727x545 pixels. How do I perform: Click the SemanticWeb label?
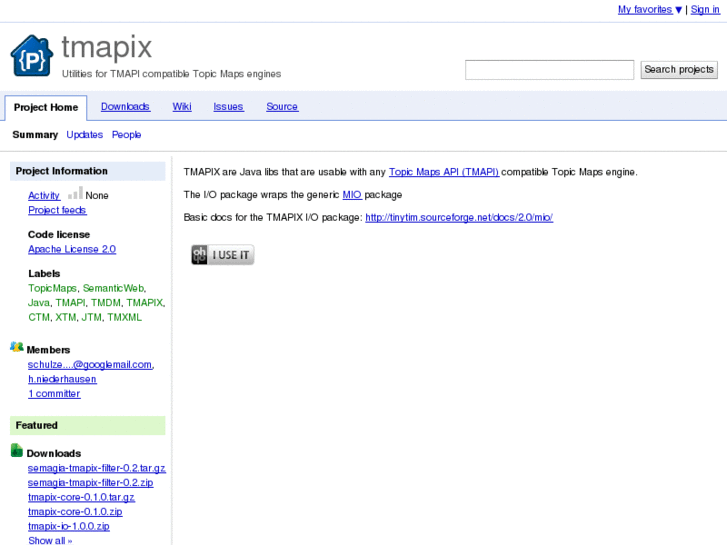(x=114, y=288)
